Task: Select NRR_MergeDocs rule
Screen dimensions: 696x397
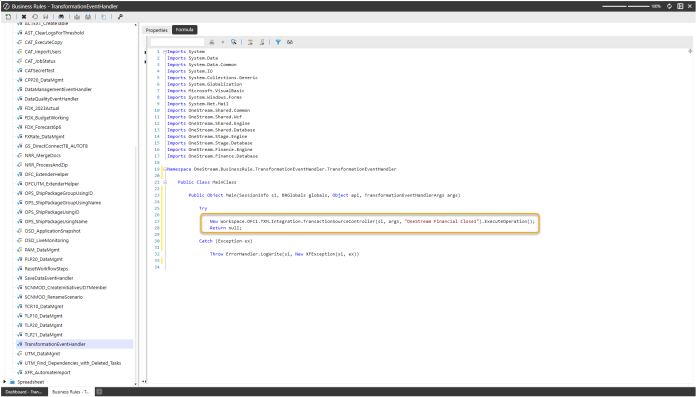Action: pyautogui.click(x=43, y=155)
